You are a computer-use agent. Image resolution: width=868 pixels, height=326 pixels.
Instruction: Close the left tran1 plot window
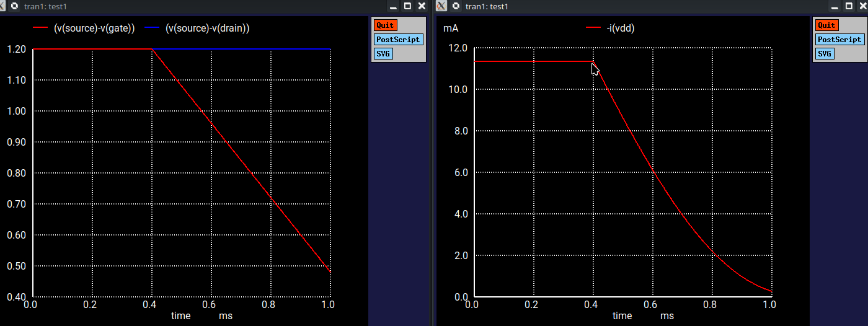pyautogui.click(x=422, y=6)
